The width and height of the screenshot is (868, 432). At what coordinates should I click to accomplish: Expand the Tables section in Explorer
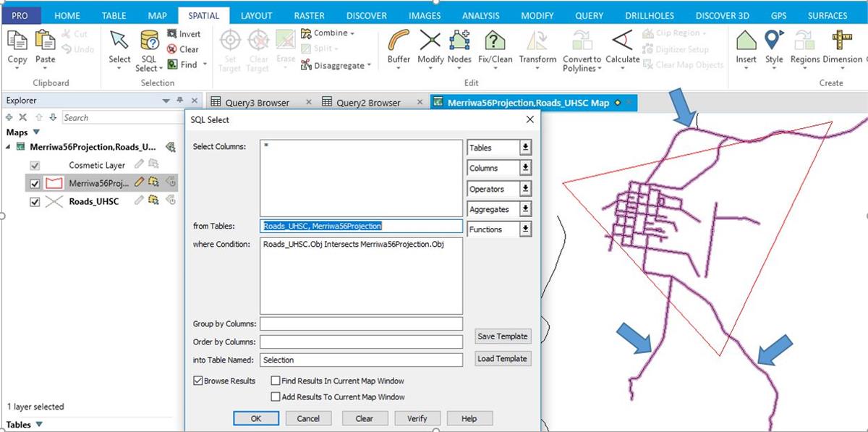click(x=39, y=425)
